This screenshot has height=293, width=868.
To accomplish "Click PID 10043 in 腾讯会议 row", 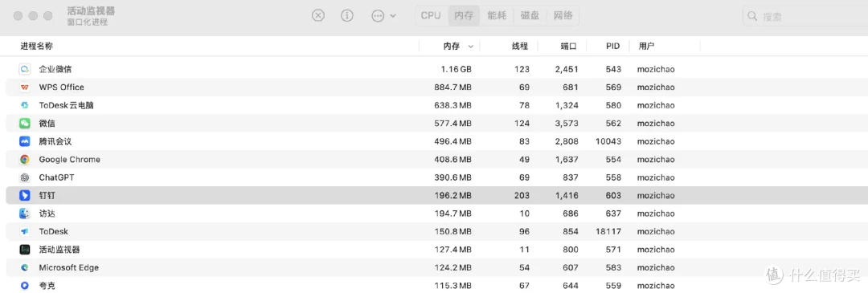I will [608, 141].
